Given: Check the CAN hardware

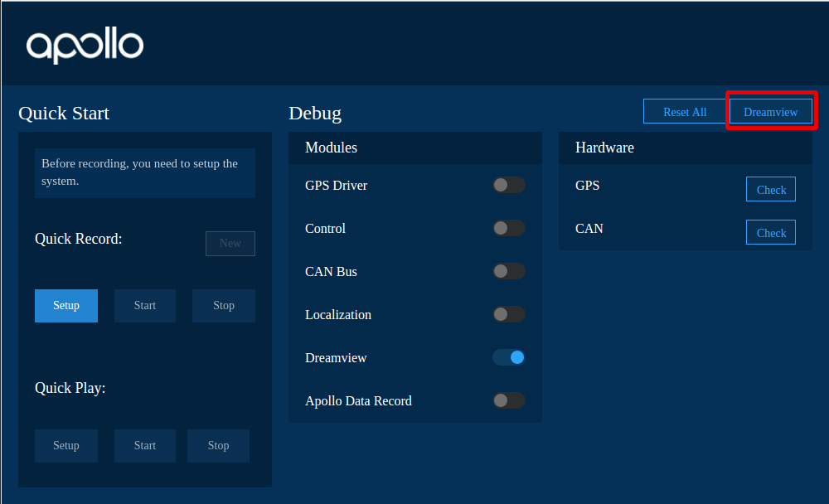Looking at the screenshot, I should [771, 232].
